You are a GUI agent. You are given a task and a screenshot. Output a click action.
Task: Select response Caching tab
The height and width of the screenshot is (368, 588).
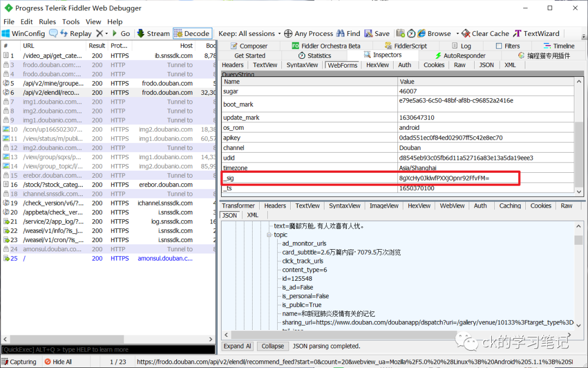510,206
